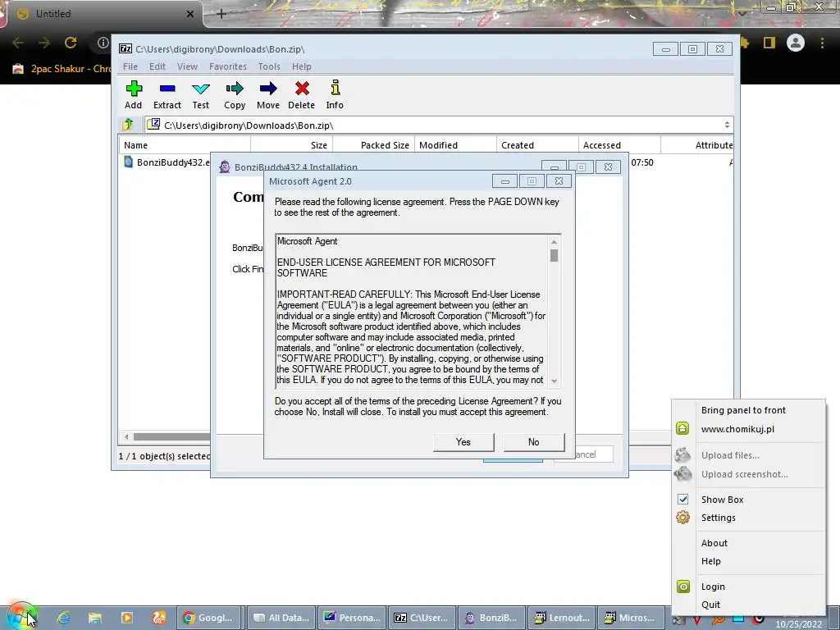Switch to All Data taskbar button

click(281, 618)
